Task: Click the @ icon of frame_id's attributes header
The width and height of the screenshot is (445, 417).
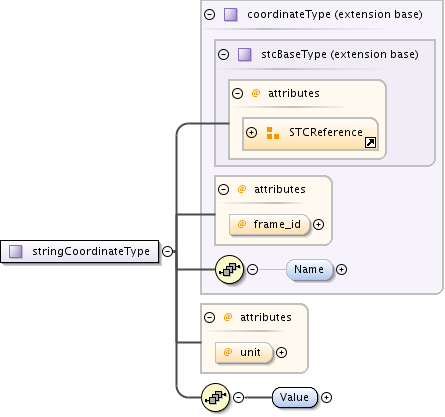Action: click(x=242, y=189)
